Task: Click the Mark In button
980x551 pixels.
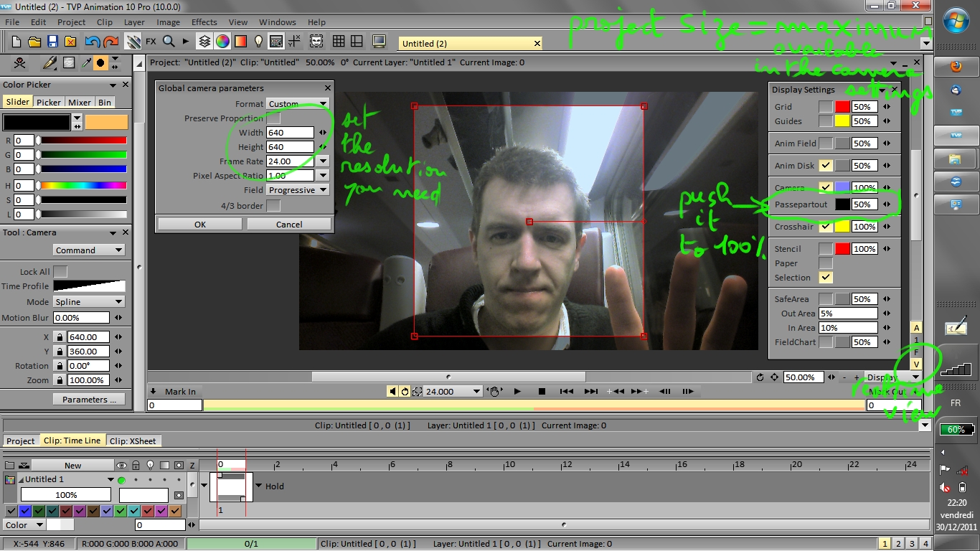Action: pyautogui.click(x=180, y=391)
